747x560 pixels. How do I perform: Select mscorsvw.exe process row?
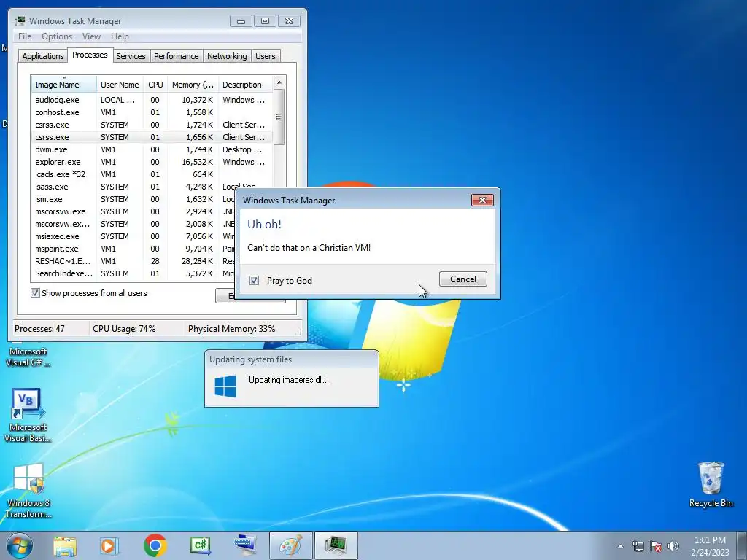click(x=133, y=211)
